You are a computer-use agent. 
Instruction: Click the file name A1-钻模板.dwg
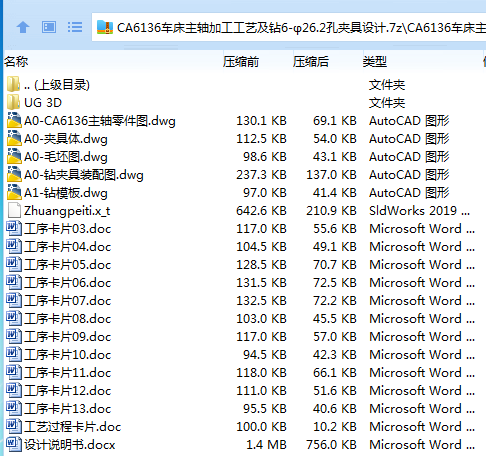(x=66, y=193)
